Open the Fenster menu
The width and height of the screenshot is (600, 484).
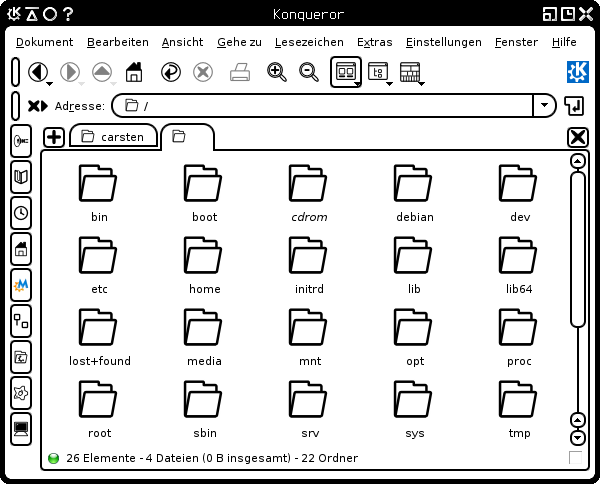click(x=516, y=42)
